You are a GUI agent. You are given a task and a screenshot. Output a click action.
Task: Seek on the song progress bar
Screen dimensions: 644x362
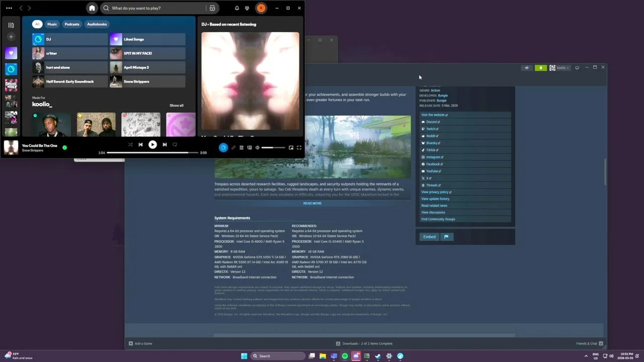(152, 152)
